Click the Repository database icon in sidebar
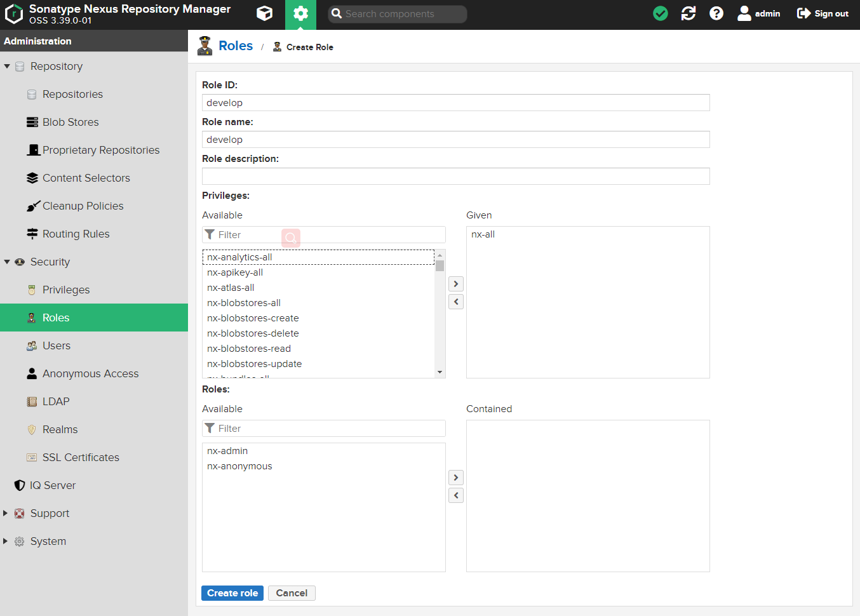The image size is (860, 616). pos(20,66)
